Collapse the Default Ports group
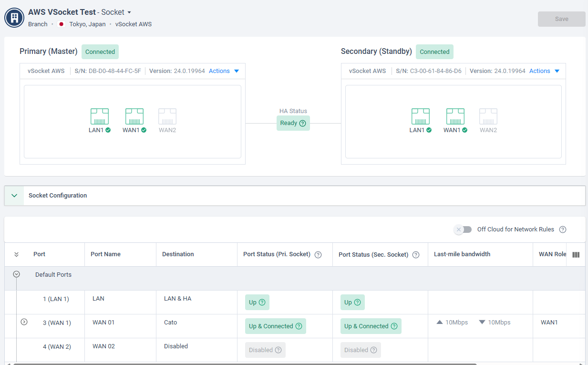The image size is (588, 365). (x=17, y=274)
